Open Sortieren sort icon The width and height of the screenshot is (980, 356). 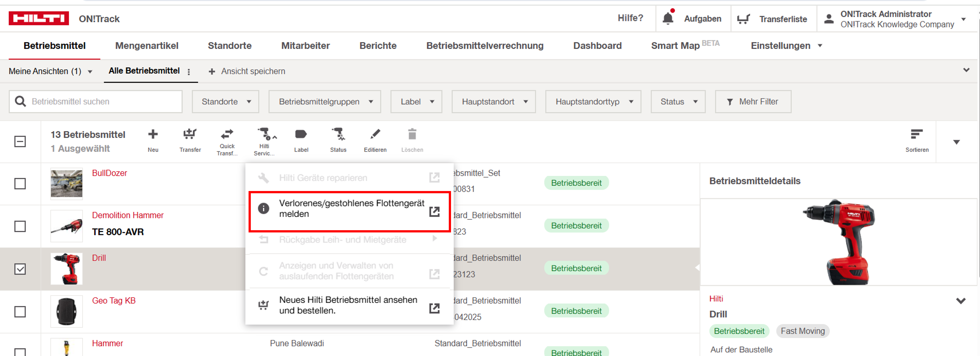[917, 135]
